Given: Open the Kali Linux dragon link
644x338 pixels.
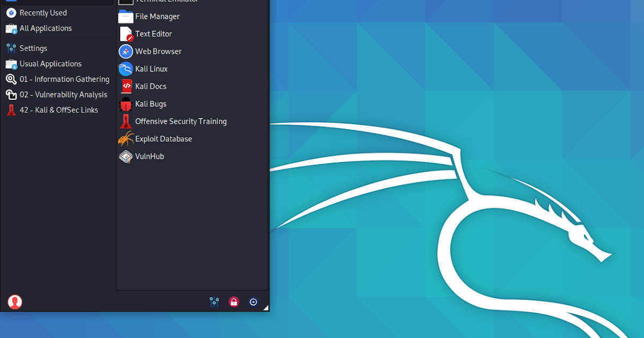Looking at the screenshot, I should point(192,69).
